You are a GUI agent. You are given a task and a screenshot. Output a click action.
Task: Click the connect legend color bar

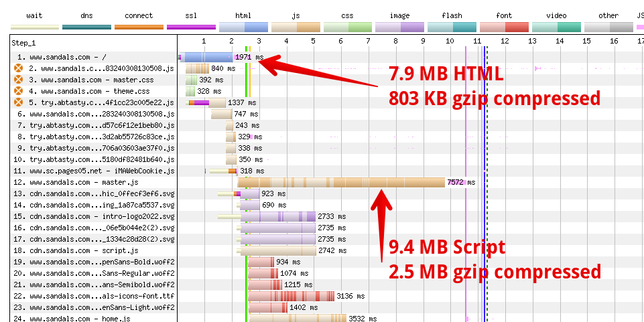click(139, 27)
